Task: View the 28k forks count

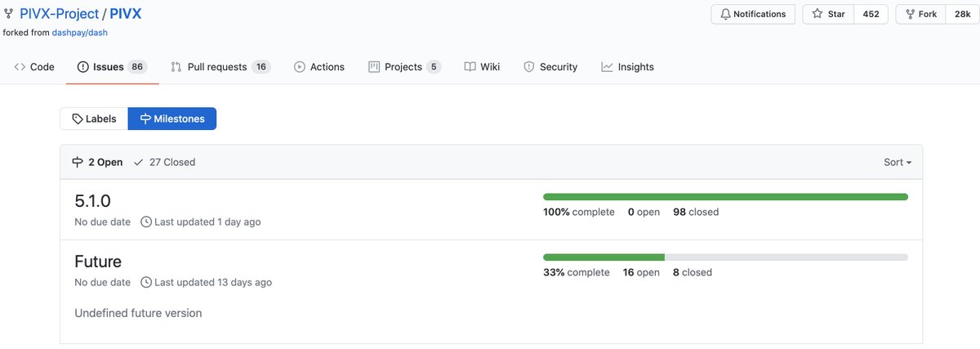Action: click(962, 14)
